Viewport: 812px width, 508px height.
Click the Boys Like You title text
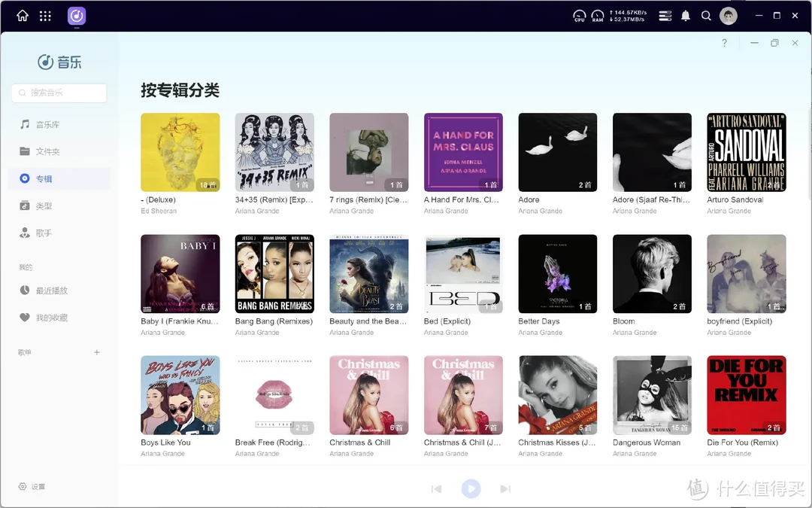pyautogui.click(x=165, y=443)
